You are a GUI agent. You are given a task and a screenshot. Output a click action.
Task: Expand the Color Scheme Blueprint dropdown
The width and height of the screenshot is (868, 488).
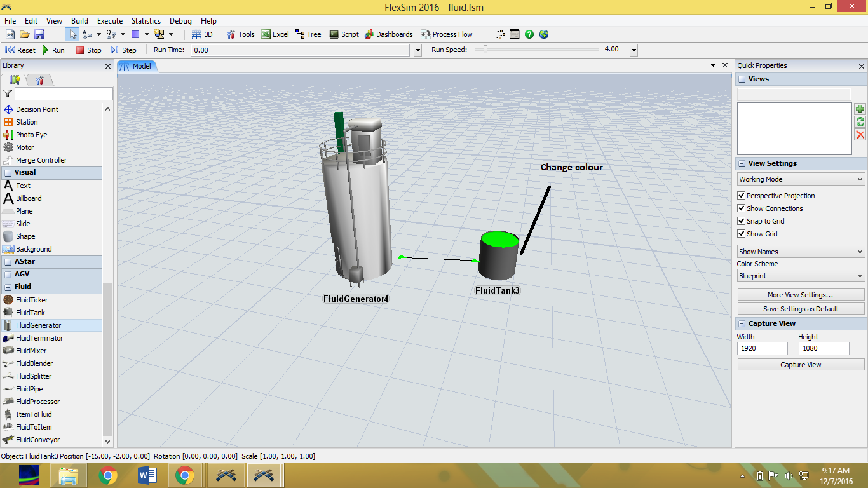click(x=801, y=276)
